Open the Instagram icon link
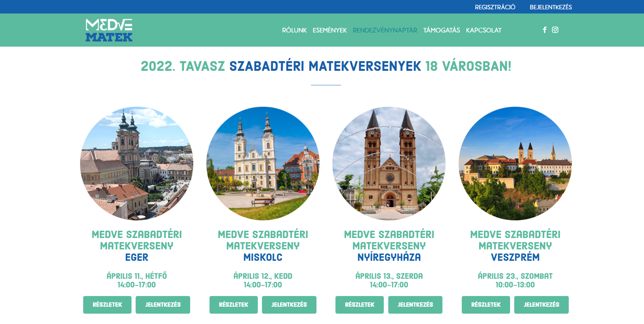The height and width of the screenshot is (324, 644). pyautogui.click(x=555, y=30)
